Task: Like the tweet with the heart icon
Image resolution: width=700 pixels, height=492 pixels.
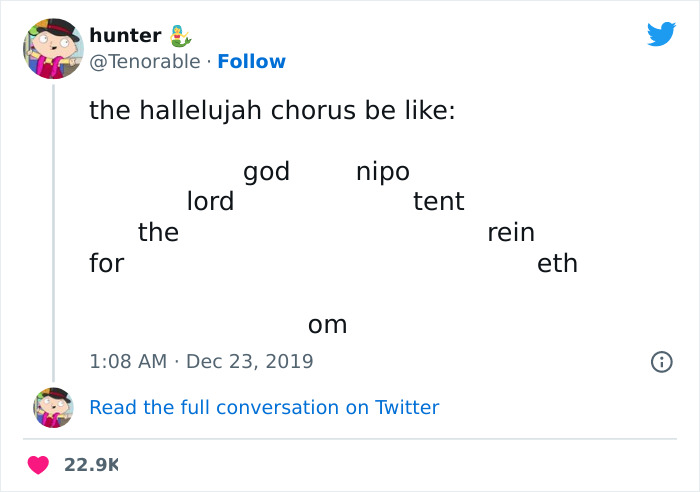Action: pyautogui.click(x=40, y=465)
